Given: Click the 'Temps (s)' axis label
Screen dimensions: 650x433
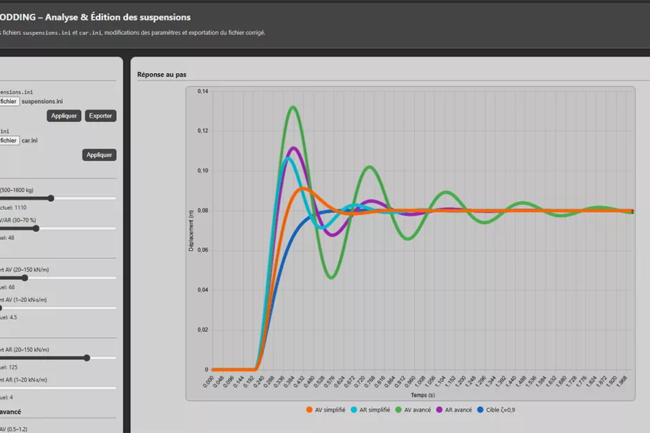Looking at the screenshot, I should 423,395.
